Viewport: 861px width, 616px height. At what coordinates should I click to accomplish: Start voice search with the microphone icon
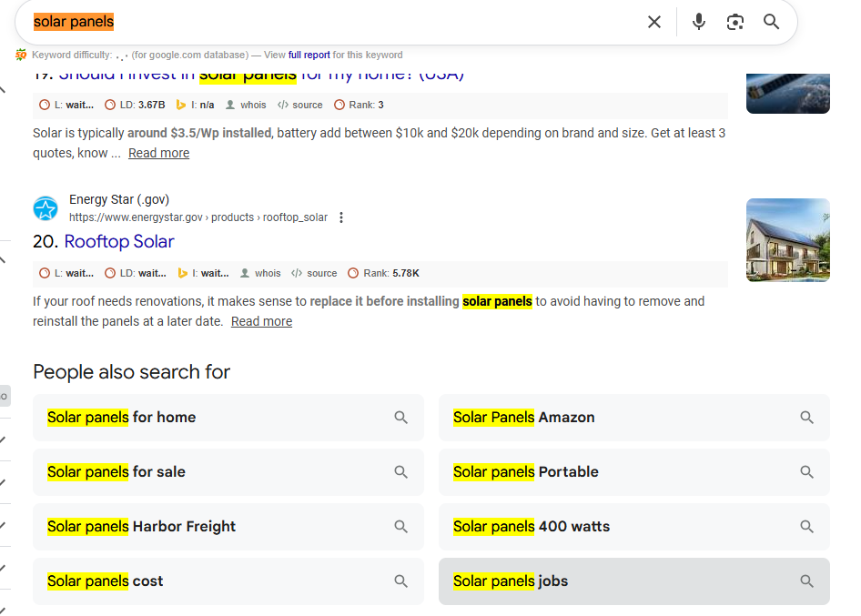pyautogui.click(x=698, y=22)
